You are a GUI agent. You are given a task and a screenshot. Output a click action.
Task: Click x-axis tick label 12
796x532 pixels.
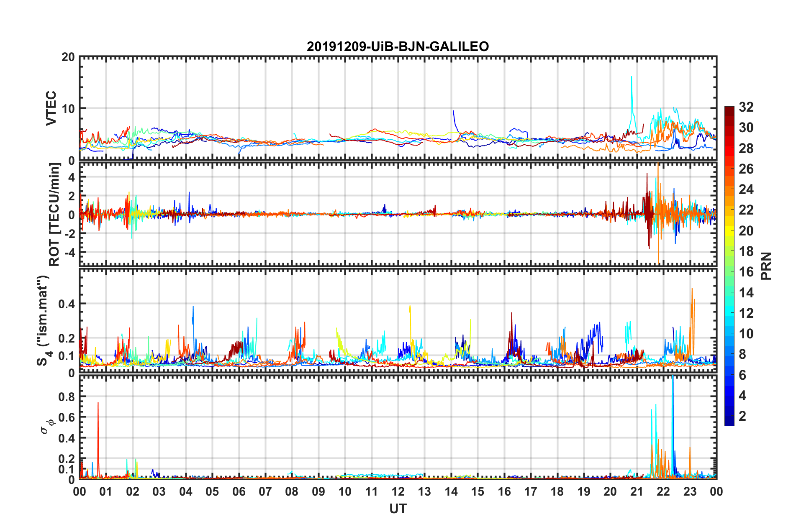[x=398, y=491]
